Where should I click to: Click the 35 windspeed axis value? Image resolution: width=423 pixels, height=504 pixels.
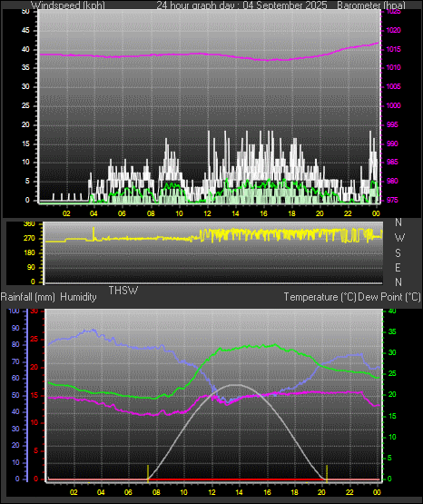coord(25,67)
